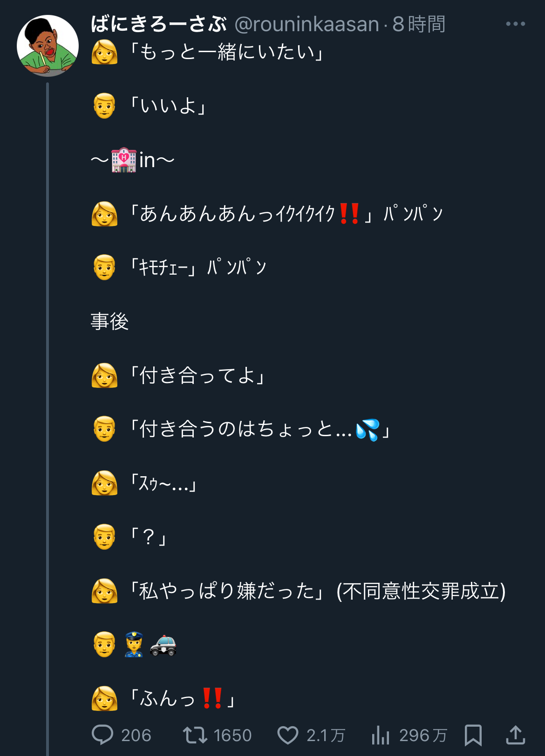
Task: Tap the 1650 retweet count
Action: click(232, 736)
